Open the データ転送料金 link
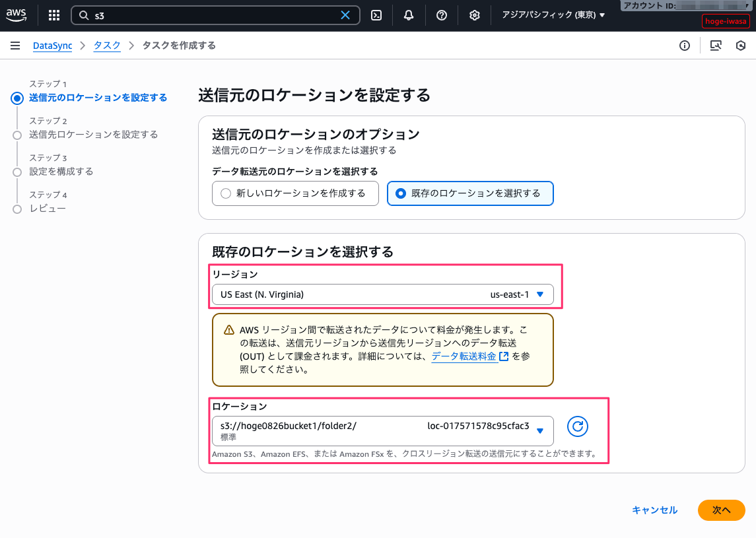This screenshot has width=756, height=538. (x=464, y=356)
